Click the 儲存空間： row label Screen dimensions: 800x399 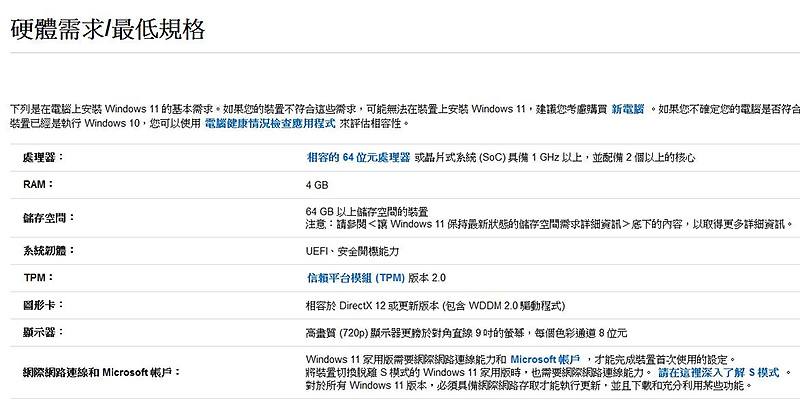[49, 218]
